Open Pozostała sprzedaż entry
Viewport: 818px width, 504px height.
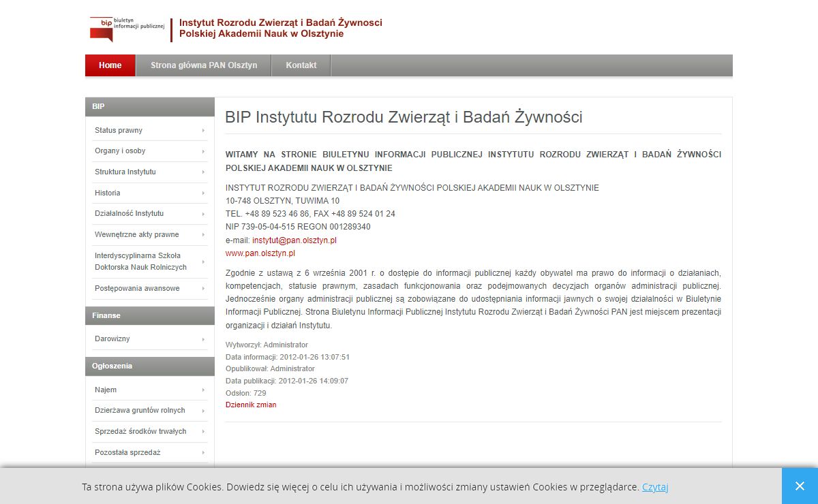pyautogui.click(x=150, y=452)
